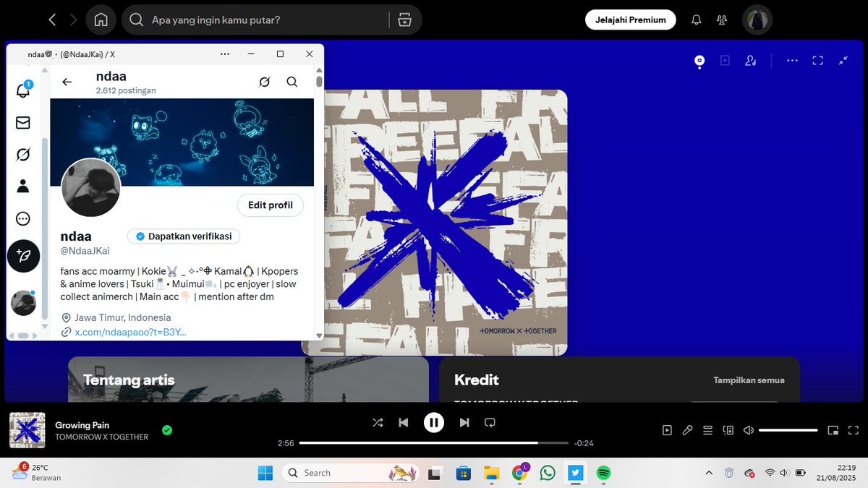Toggle repeat mode

click(x=490, y=423)
